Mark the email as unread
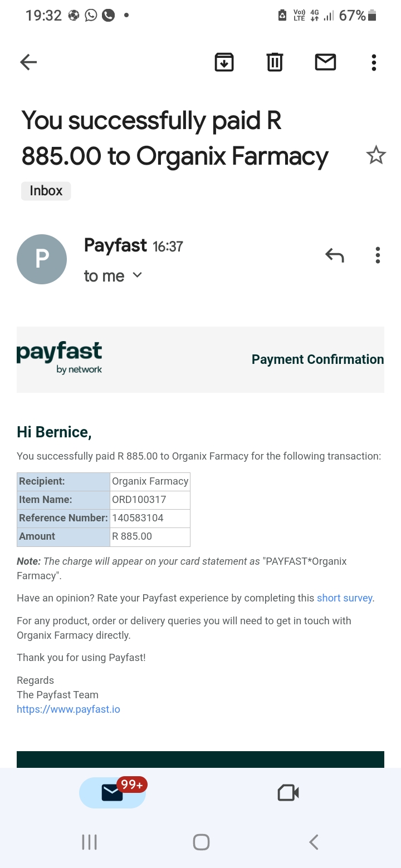The width and height of the screenshot is (401, 868). [325, 62]
